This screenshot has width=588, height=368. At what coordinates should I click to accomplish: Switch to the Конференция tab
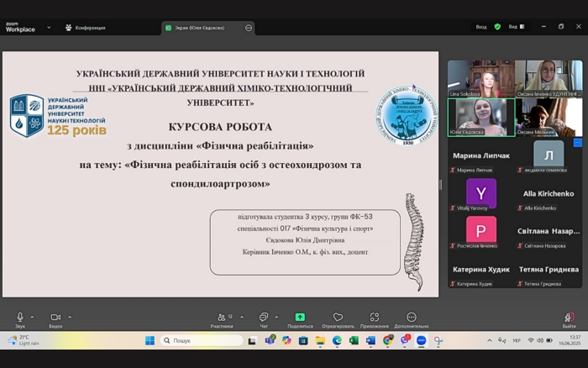click(x=85, y=27)
